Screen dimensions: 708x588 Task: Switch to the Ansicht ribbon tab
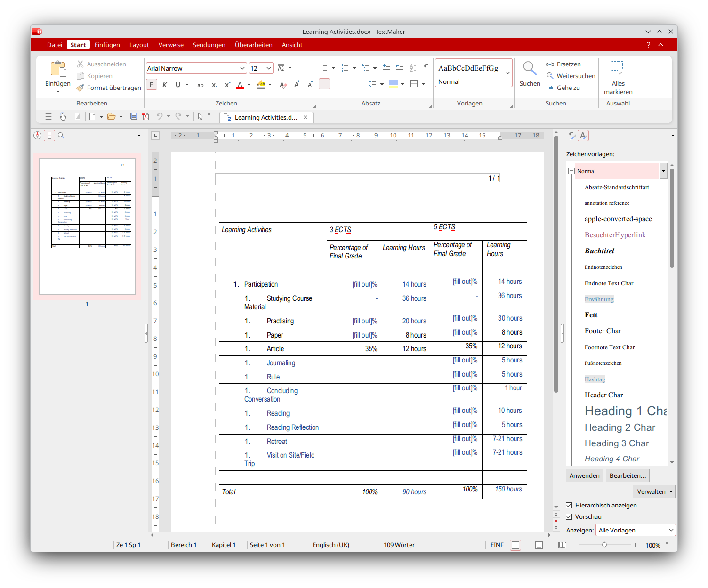coord(292,45)
